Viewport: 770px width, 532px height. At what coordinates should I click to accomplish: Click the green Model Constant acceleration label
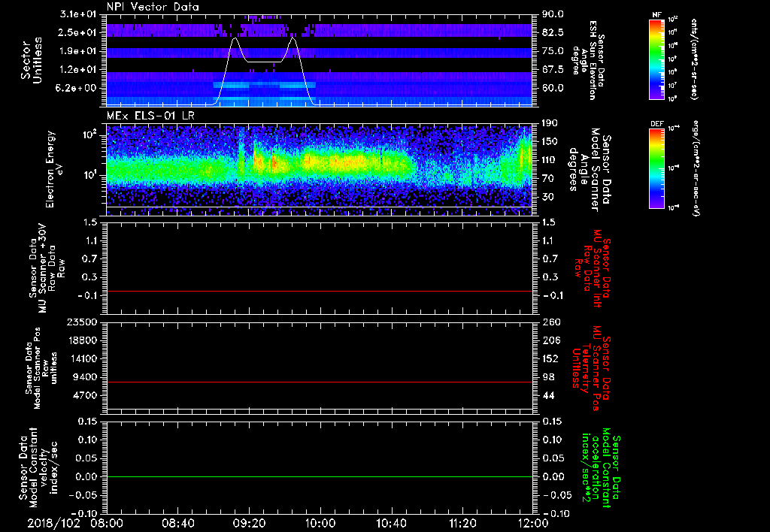click(602, 466)
